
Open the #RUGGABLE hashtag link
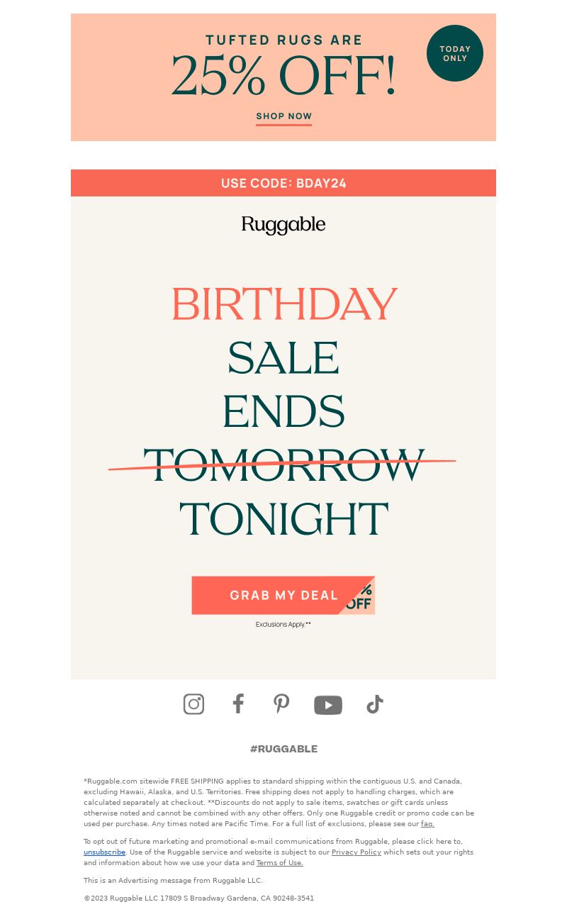point(283,749)
